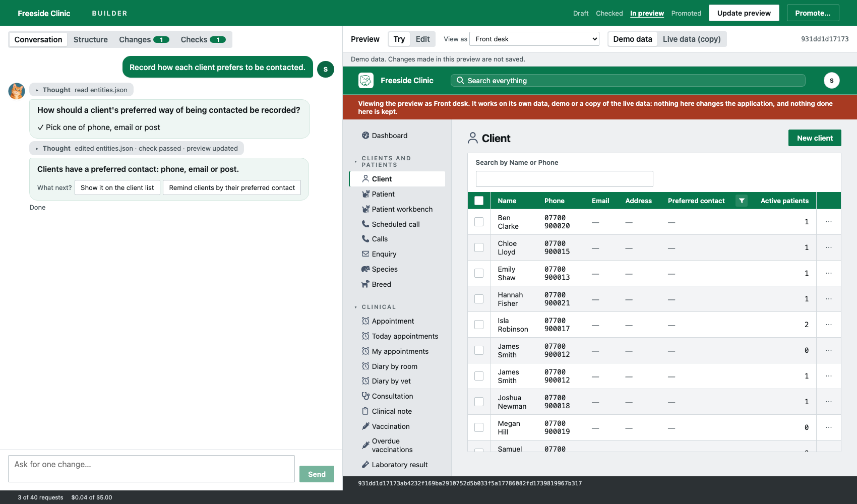
Task: Click the Diary by room icon
Action: click(365, 366)
